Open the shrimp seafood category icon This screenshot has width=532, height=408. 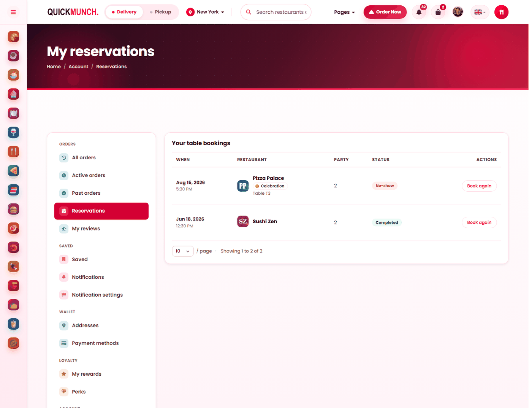coord(13,248)
